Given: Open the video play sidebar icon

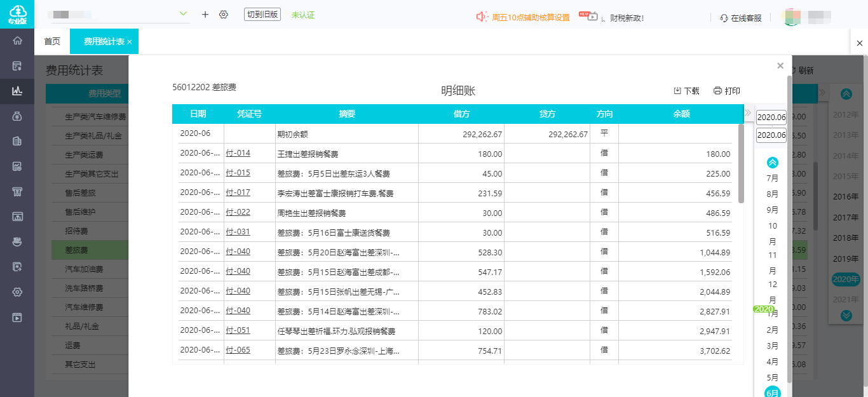Looking at the screenshot, I should 17,317.
